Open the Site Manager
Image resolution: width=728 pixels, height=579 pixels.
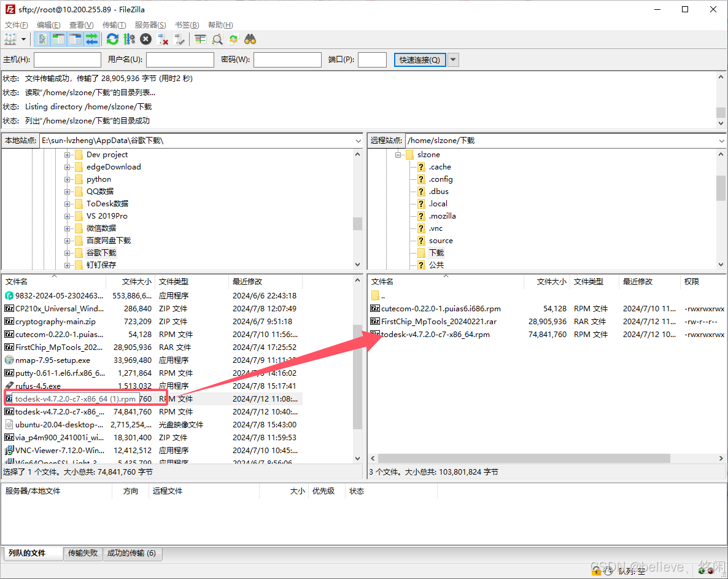coord(10,39)
